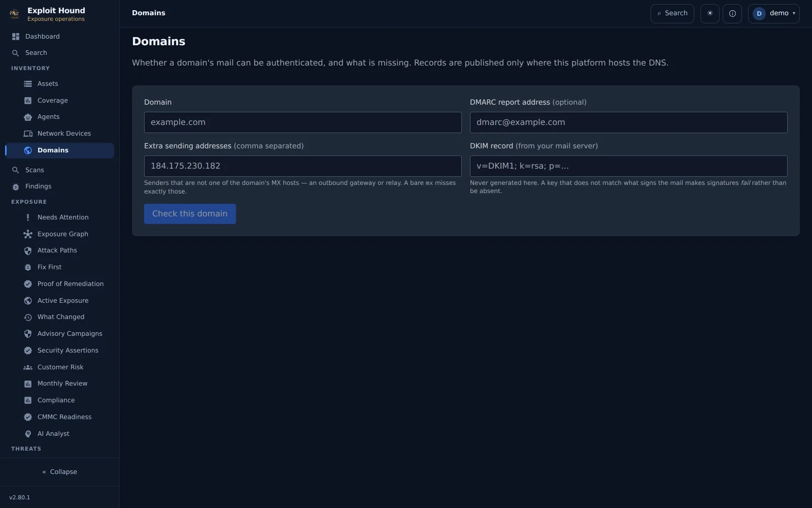The height and width of the screenshot is (508, 812).
Task: Click the What Changed history icon
Action: [x=28, y=317]
